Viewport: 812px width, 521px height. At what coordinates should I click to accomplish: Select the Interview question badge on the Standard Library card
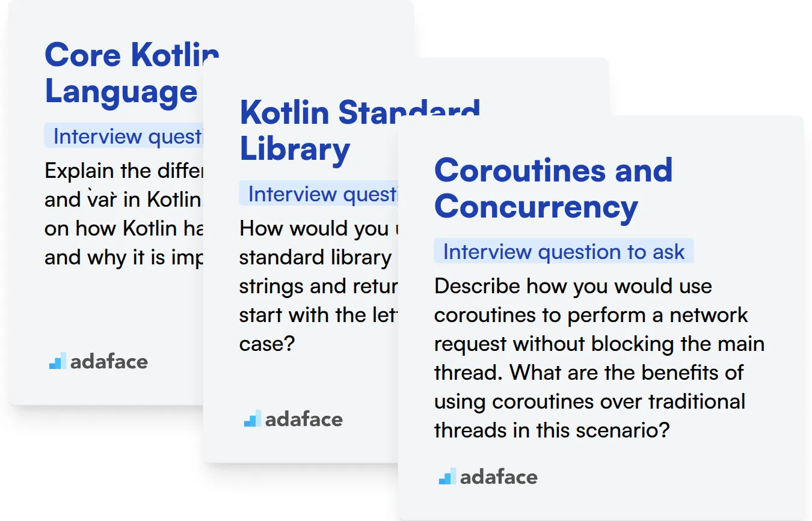click(x=319, y=193)
